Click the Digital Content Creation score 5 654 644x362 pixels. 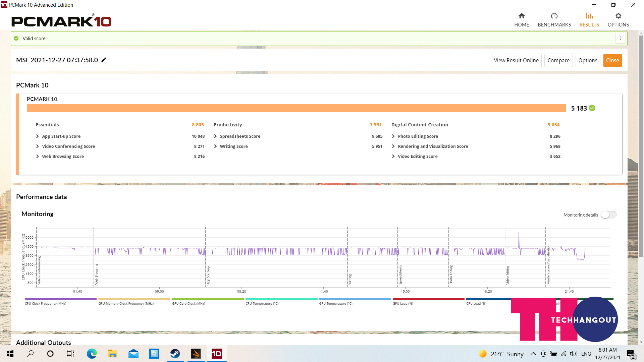click(x=553, y=125)
